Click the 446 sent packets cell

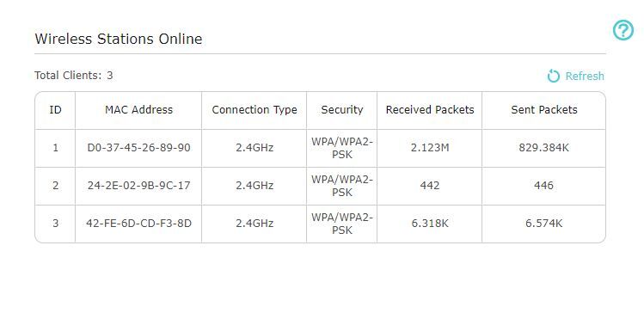click(x=543, y=185)
